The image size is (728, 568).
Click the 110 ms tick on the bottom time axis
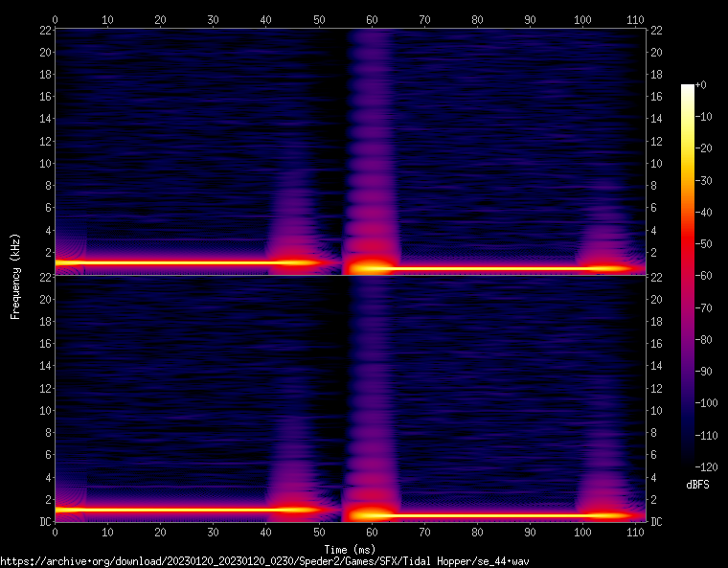[634, 532]
